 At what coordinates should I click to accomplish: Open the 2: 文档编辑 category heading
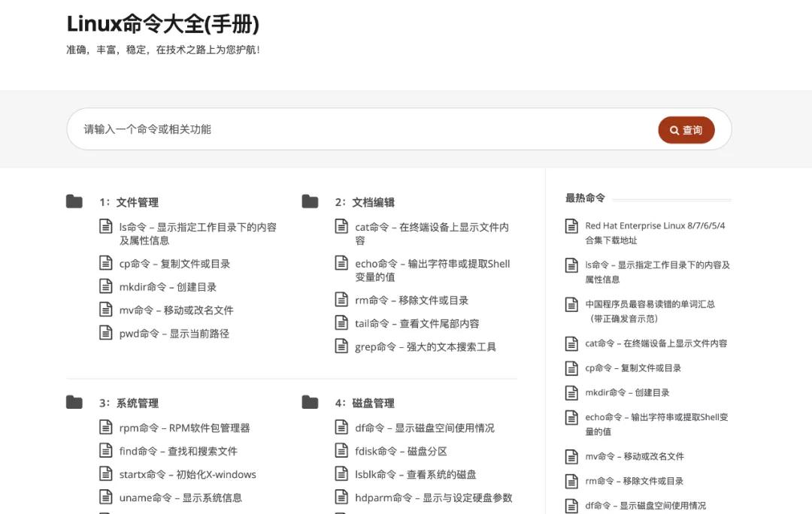pos(365,202)
